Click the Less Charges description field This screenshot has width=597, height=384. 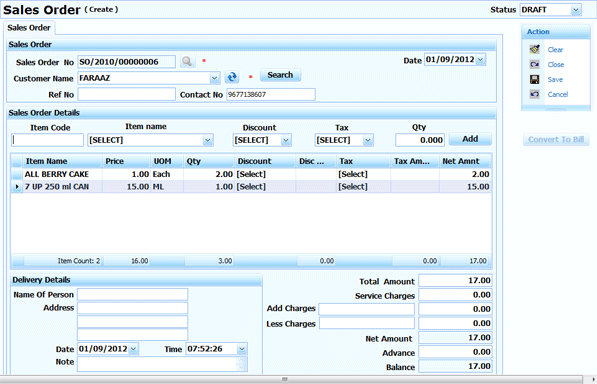(367, 323)
